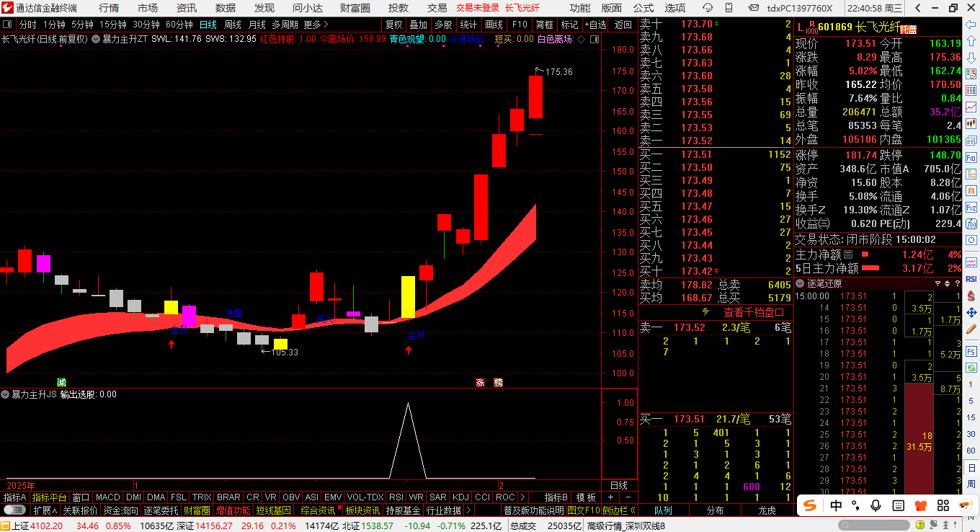980x532 pixels.
Task: Expand more indicators arrow after ROC
Action: pos(522,497)
